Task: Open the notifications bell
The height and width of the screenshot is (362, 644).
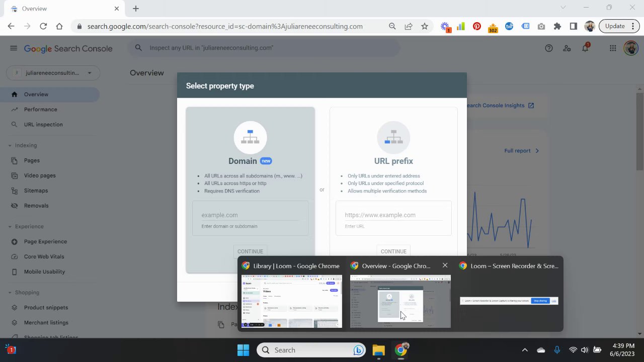Action: click(585, 48)
